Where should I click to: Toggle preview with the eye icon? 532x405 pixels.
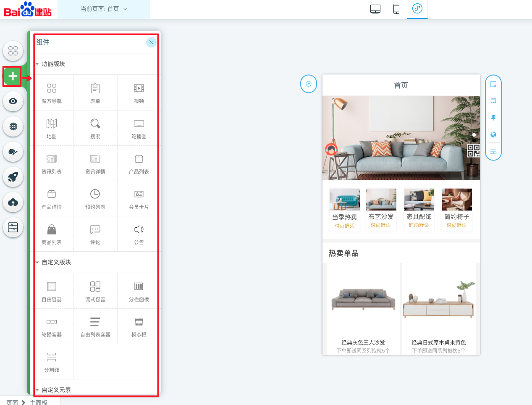click(13, 101)
